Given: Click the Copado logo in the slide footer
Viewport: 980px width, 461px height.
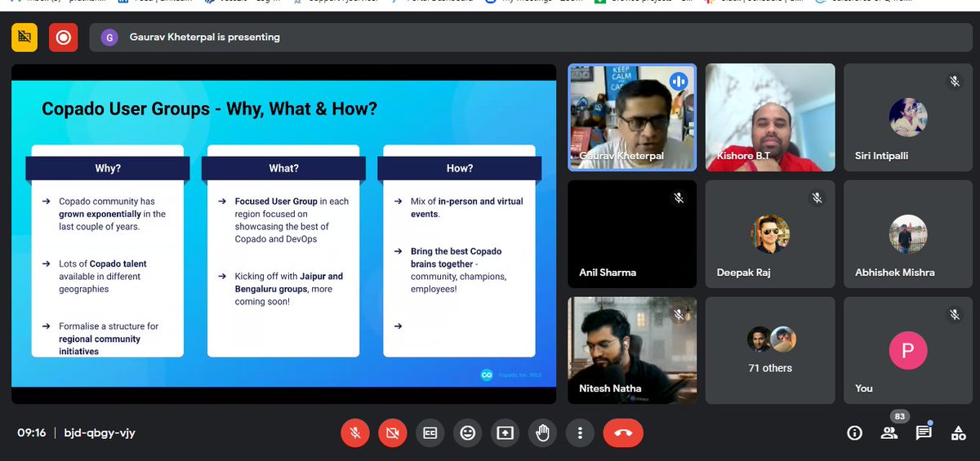Looking at the screenshot, I should coord(487,375).
